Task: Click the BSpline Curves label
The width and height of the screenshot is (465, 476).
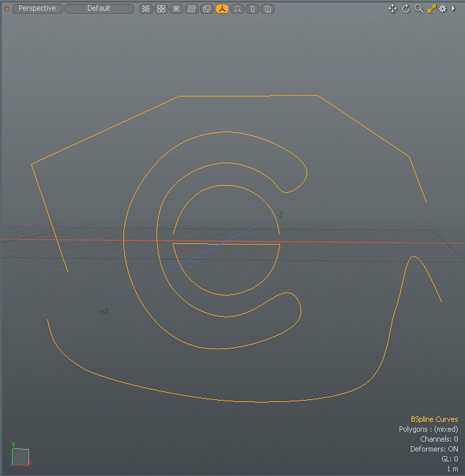Action: [434, 419]
